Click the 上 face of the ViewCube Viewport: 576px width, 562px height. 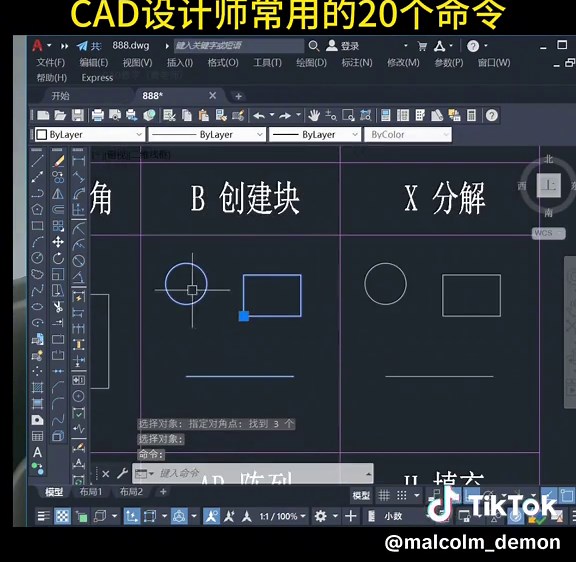[548, 185]
